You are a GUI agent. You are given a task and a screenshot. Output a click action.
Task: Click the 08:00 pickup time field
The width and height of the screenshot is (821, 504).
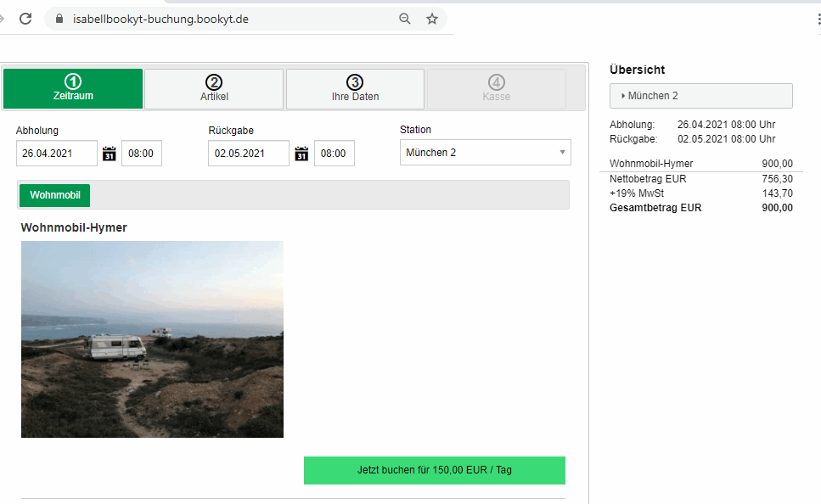141,153
